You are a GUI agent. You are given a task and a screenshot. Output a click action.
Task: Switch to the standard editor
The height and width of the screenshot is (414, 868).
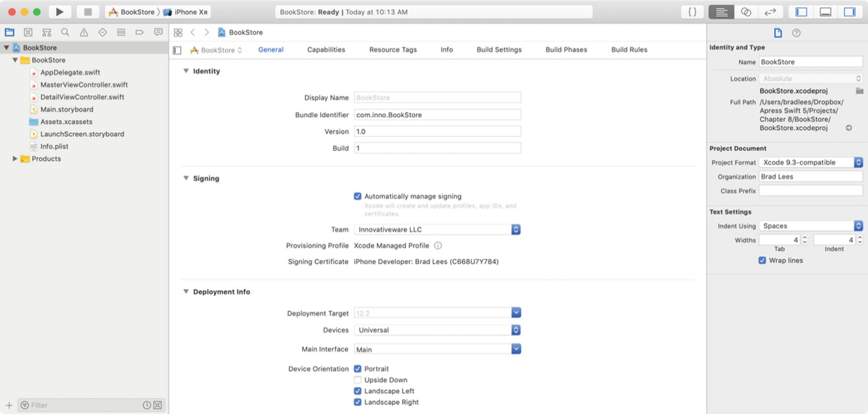tap(721, 12)
